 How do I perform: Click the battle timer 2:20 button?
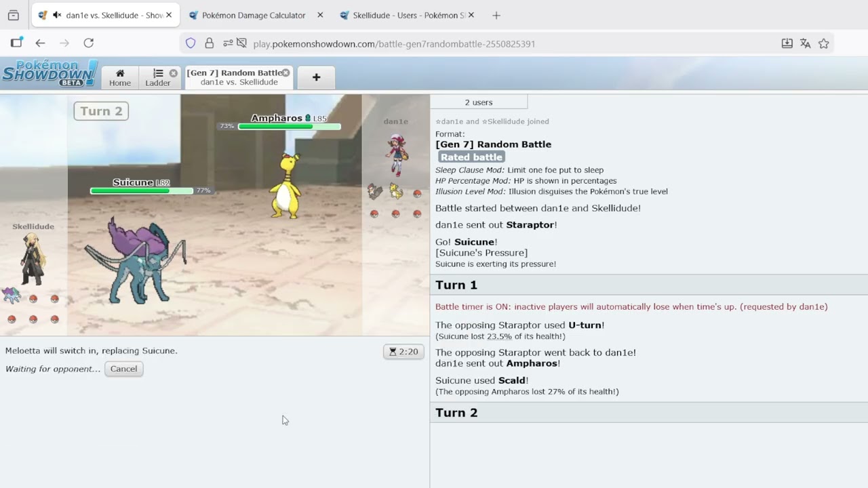pyautogui.click(x=403, y=352)
